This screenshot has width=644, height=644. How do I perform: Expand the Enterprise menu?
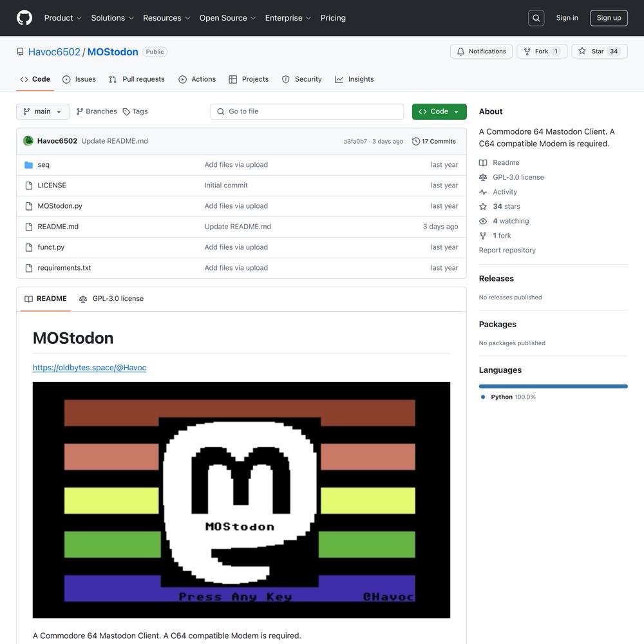click(x=288, y=18)
